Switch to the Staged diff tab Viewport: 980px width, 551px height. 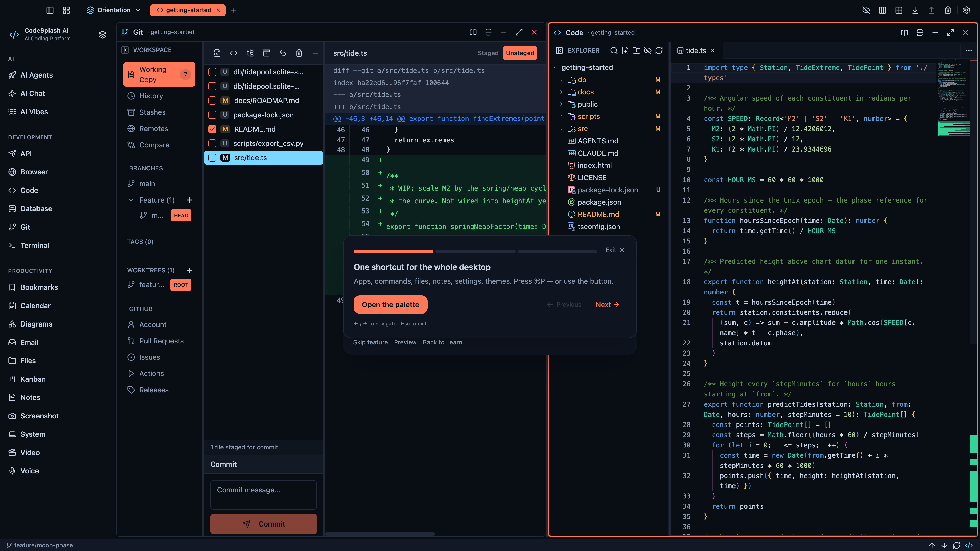pos(488,53)
